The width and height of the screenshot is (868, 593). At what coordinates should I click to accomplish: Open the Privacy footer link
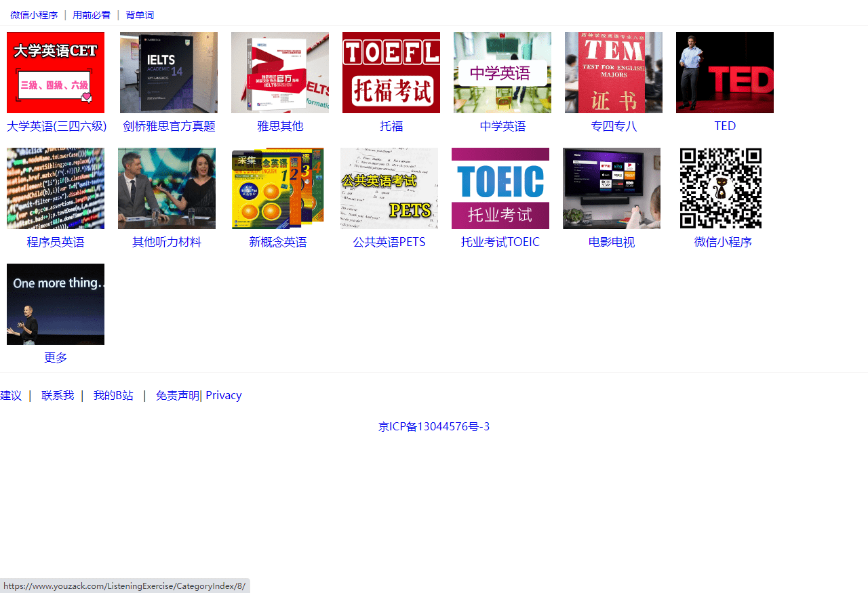[224, 395]
